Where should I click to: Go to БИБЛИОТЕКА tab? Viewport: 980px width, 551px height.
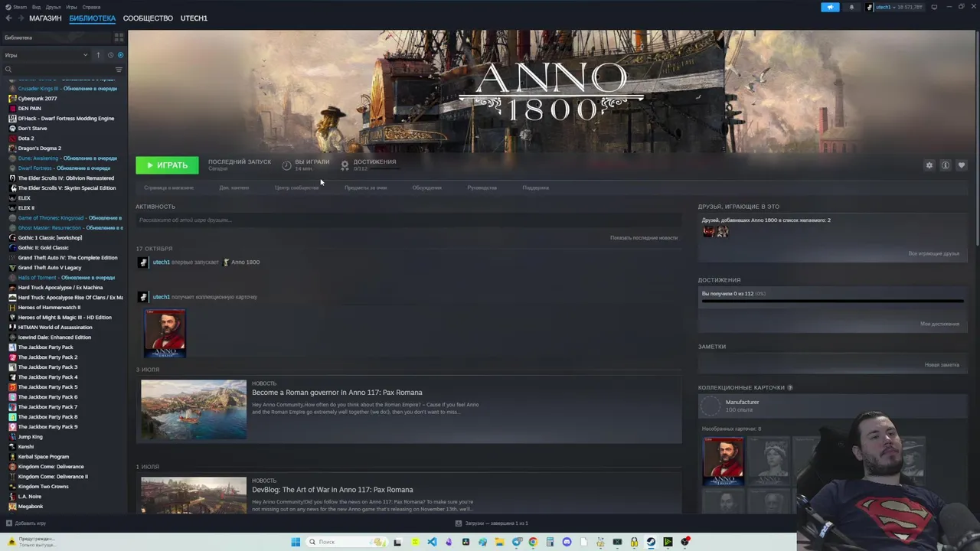[92, 18]
